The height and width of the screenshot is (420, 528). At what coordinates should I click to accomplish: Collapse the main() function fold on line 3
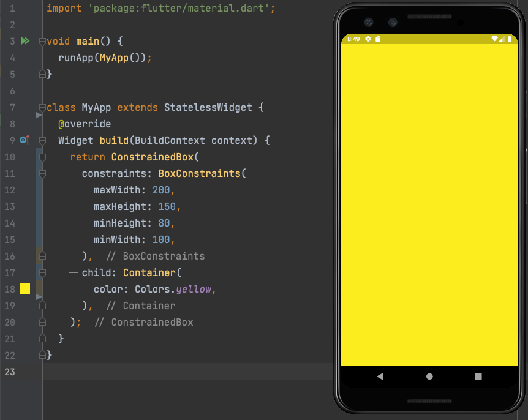42,42
